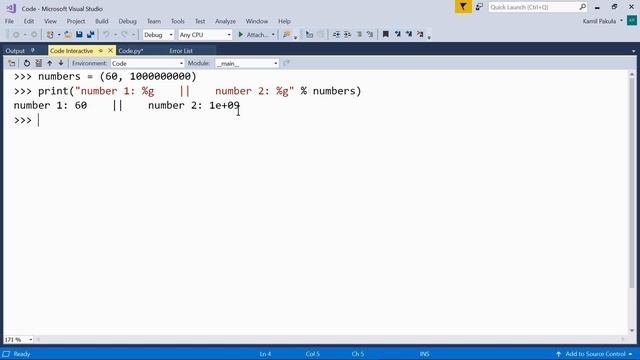The image size is (640, 360).
Task: Switch to the Output tab
Action: point(15,51)
